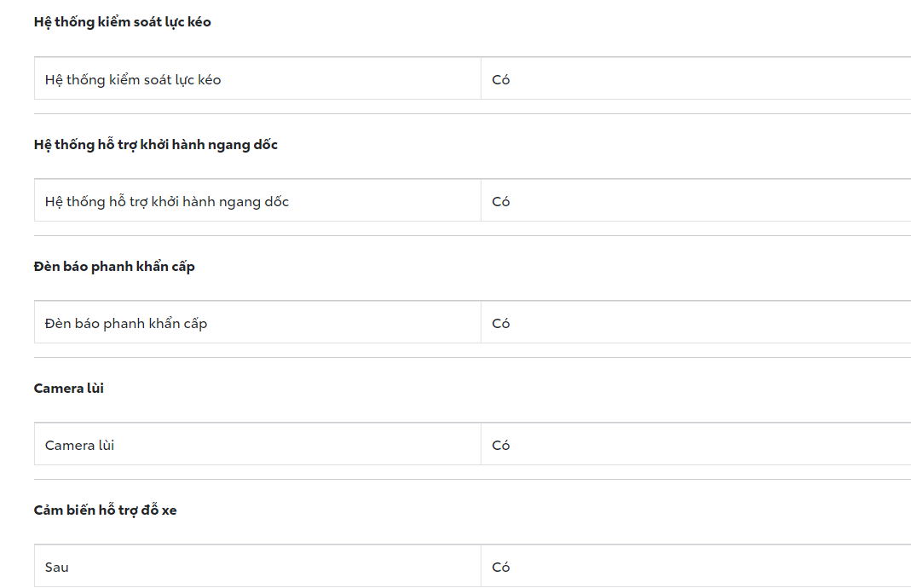Click the Có value in Camera lùi row
The width and height of the screenshot is (911, 588).
501,446
